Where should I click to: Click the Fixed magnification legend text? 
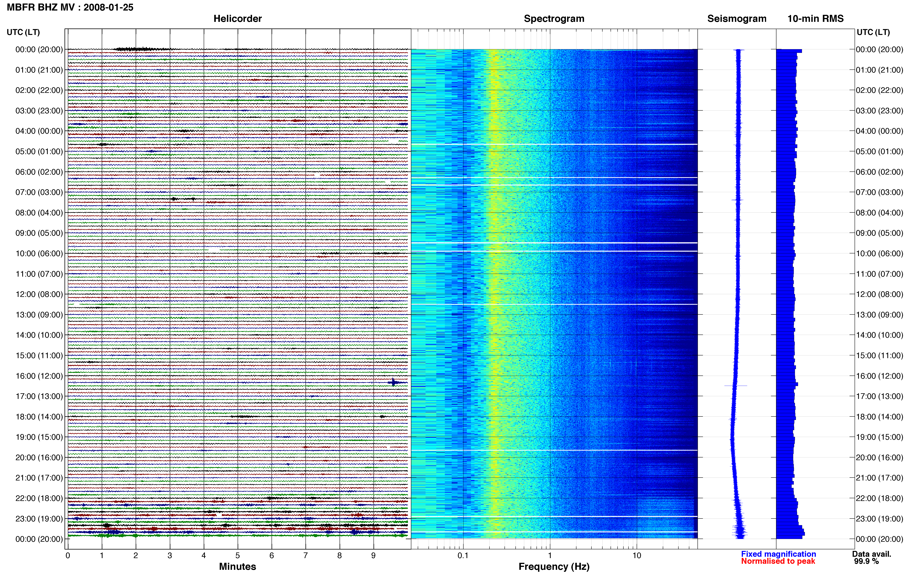[778, 554]
